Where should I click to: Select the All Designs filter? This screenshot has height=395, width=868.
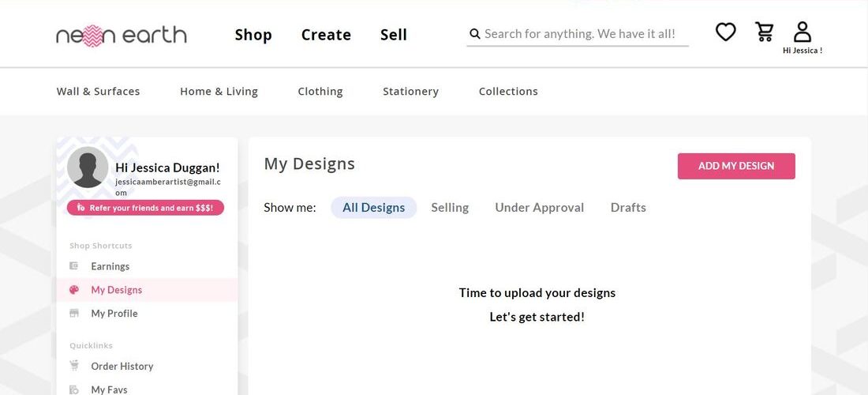pos(374,208)
